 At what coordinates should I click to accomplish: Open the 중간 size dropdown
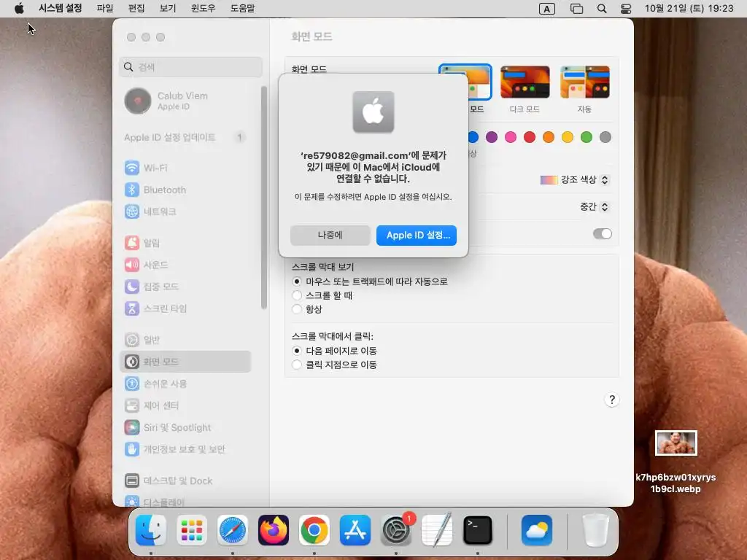[594, 206]
